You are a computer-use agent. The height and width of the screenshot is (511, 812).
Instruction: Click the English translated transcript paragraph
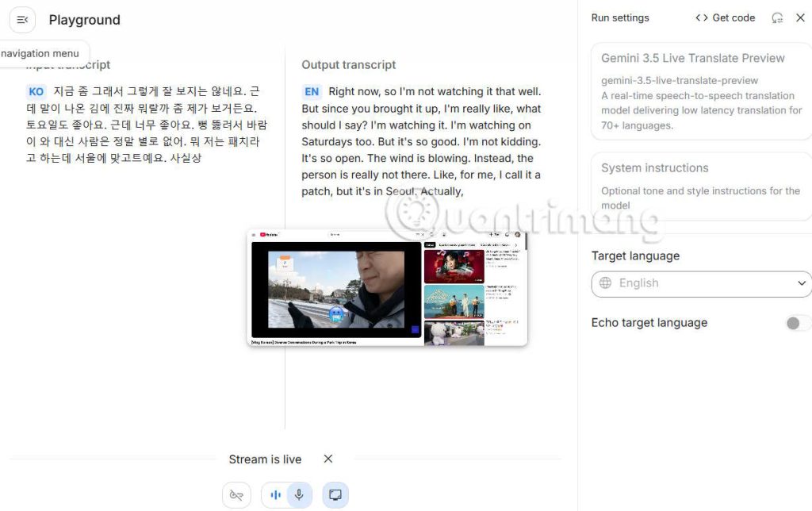pos(422,141)
